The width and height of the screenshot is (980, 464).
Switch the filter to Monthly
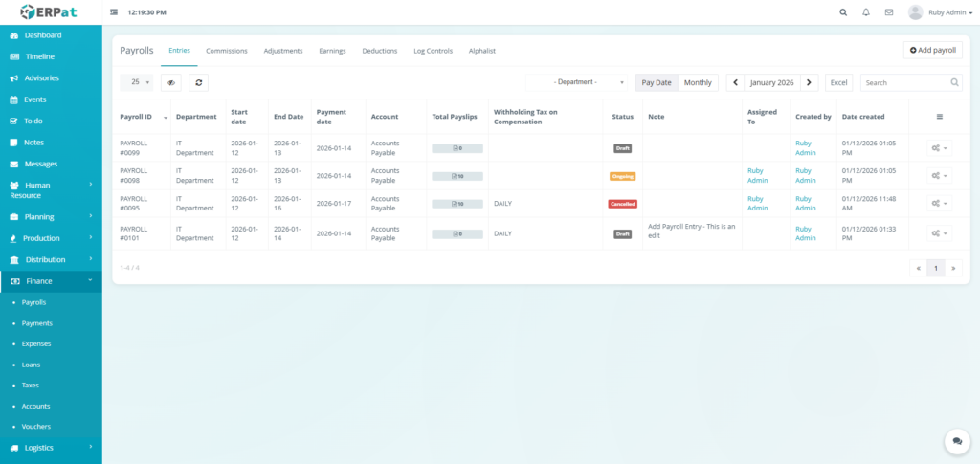pos(698,82)
